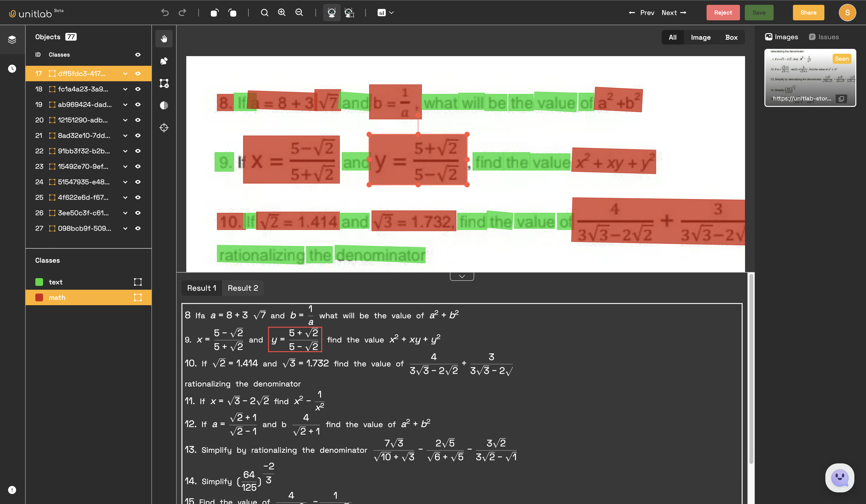Open the Issues tab
The width and height of the screenshot is (866, 504).
824,37
